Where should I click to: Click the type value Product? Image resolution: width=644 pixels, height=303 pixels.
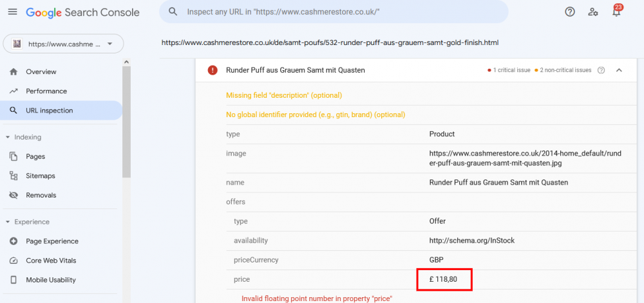point(442,134)
